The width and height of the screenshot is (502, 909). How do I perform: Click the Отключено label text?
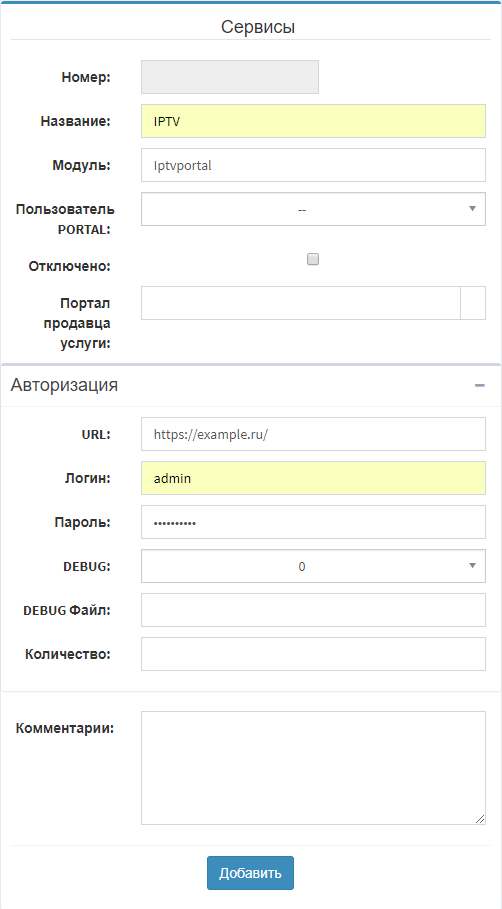(x=70, y=266)
